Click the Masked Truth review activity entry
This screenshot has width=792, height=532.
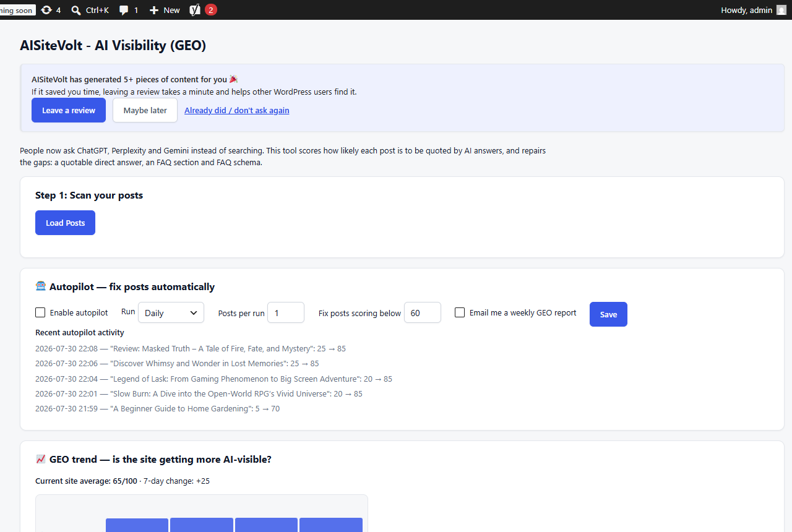(191, 348)
